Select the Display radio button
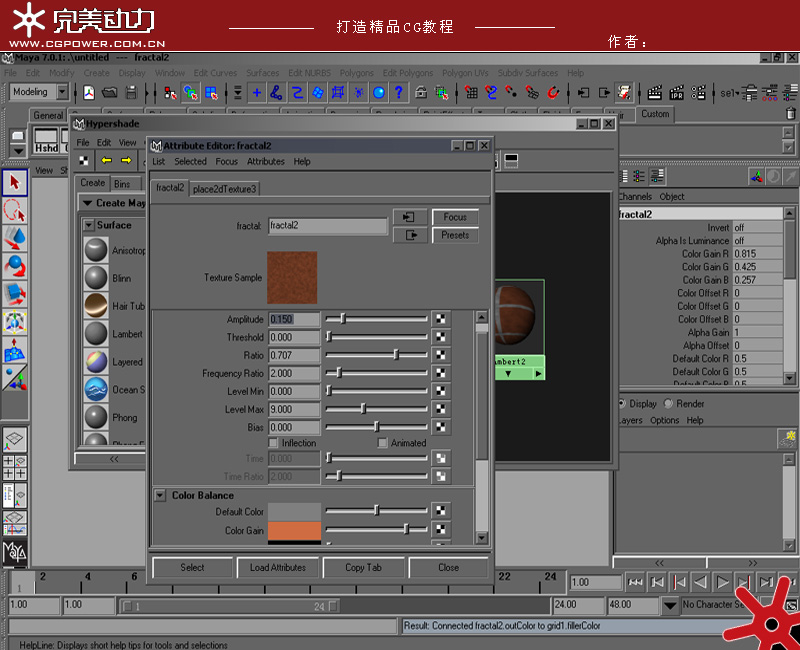Screen dimensions: 800x650 pos(622,404)
